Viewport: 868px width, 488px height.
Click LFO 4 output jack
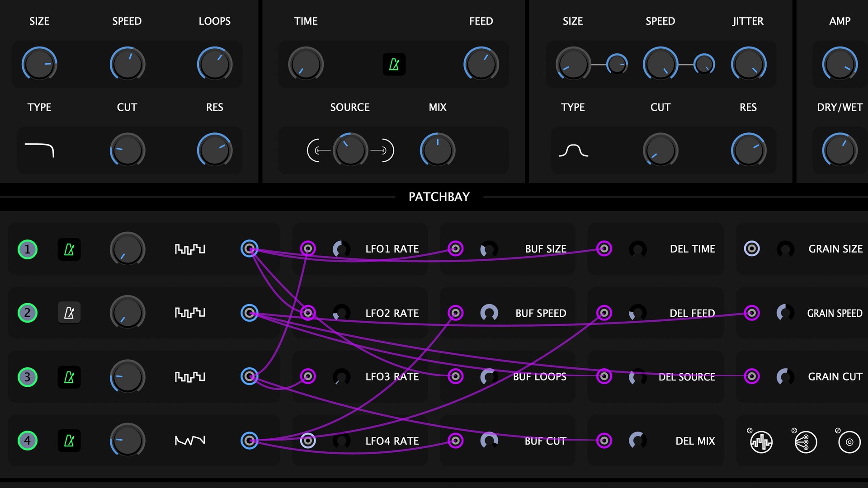tap(250, 441)
